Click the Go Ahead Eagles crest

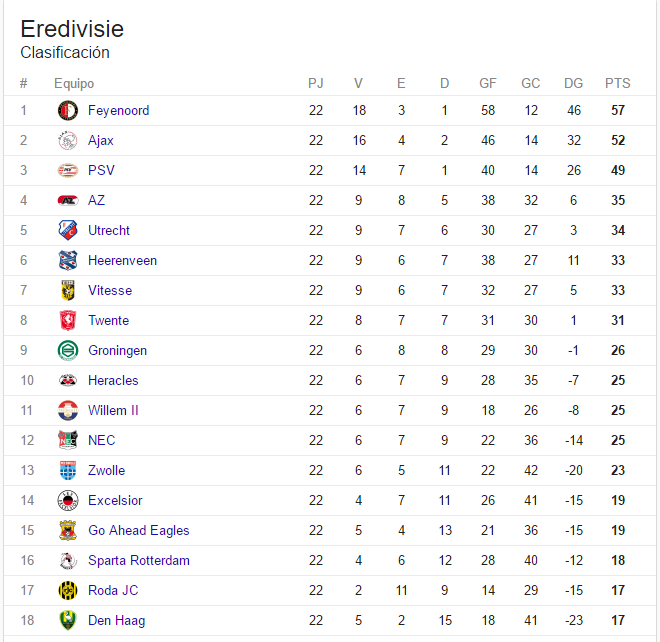[x=68, y=530]
